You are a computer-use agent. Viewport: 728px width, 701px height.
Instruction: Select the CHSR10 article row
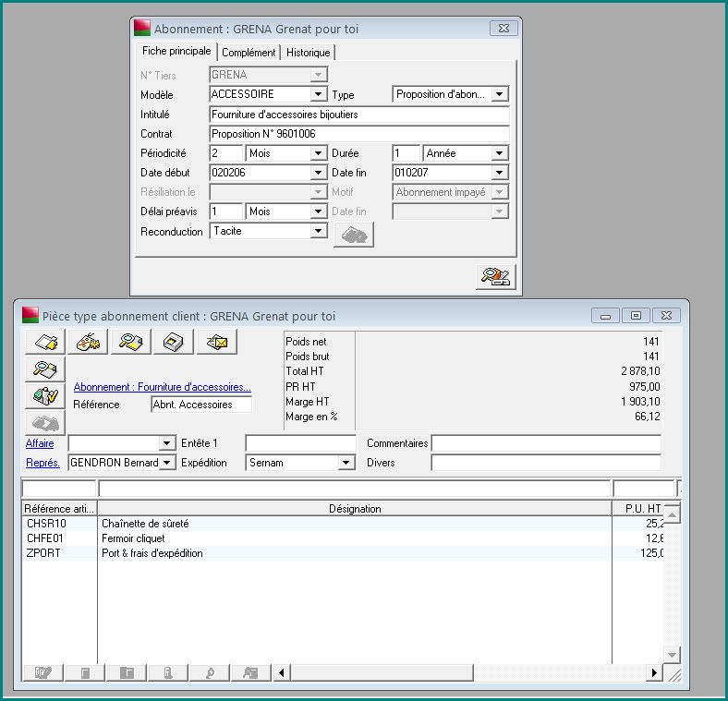(x=343, y=524)
